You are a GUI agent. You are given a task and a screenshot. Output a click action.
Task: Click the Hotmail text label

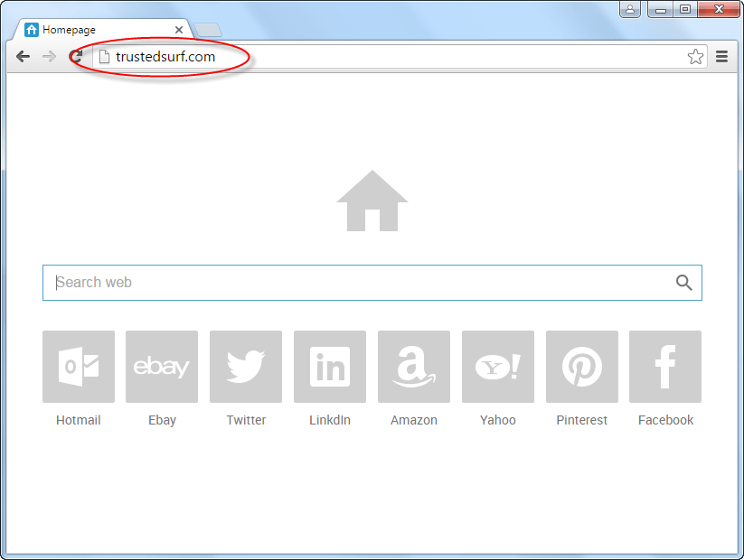click(x=79, y=420)
